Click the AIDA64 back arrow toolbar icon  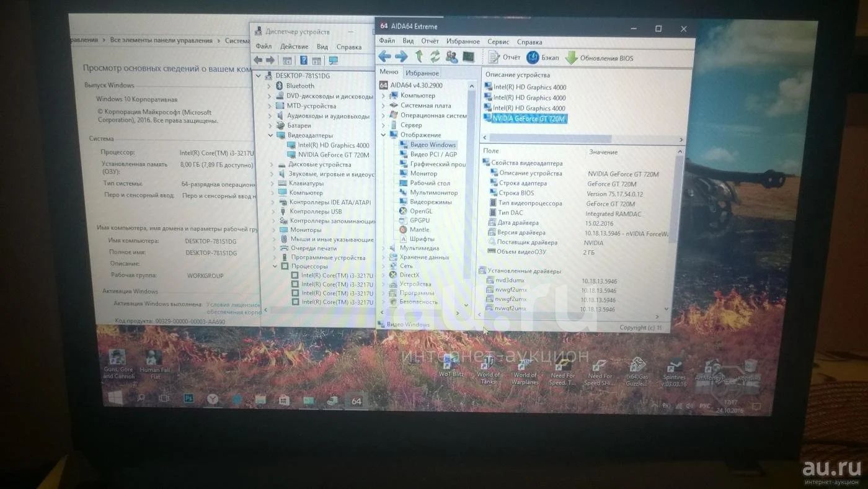[384, 57]
